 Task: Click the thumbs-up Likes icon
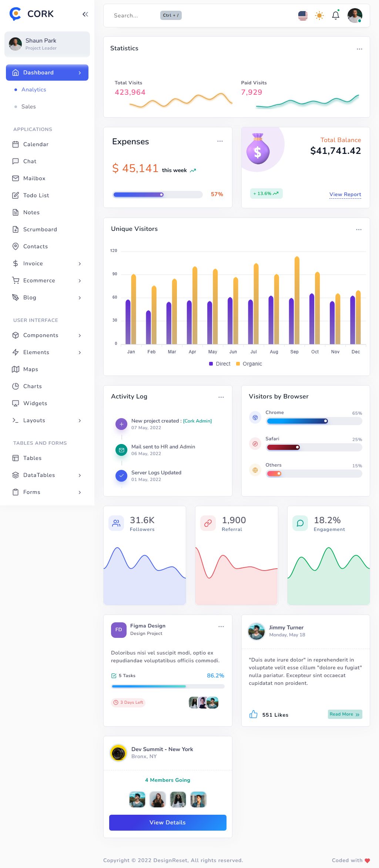tap(253, 714)
